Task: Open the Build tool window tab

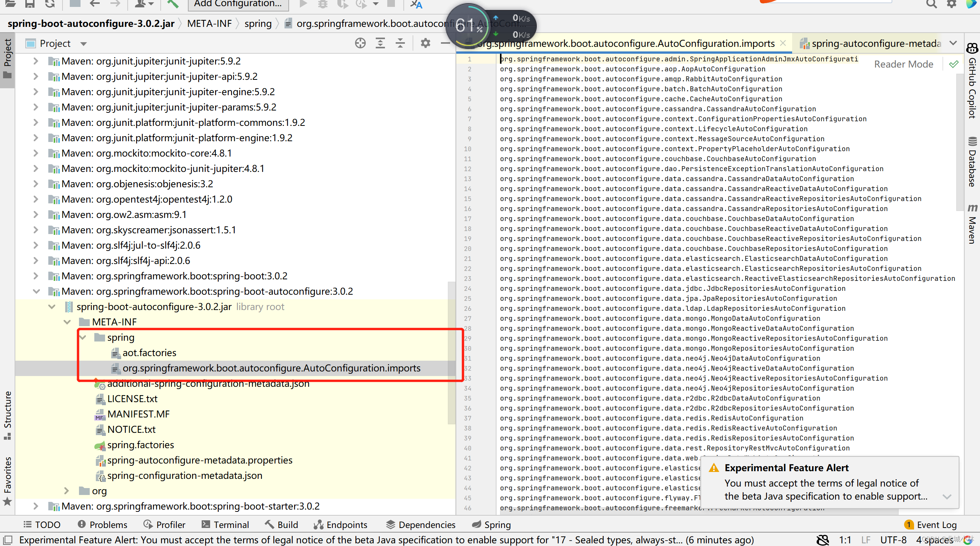Action: point(281,525)
